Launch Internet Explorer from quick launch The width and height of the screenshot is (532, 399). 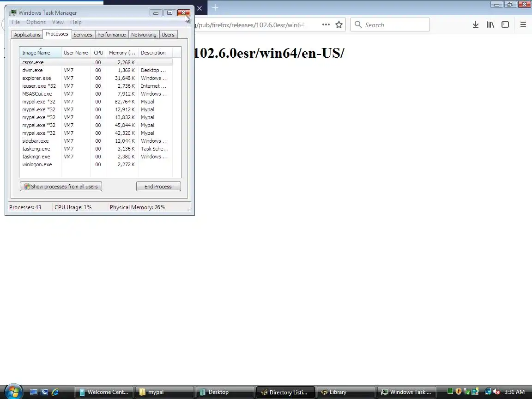pyautogui.click(x=54, y=392)
